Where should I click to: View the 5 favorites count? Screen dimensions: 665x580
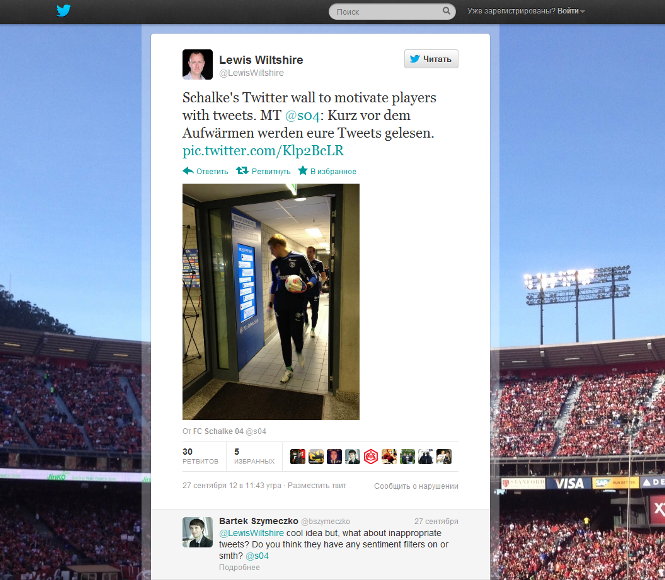tap(254, 456)
